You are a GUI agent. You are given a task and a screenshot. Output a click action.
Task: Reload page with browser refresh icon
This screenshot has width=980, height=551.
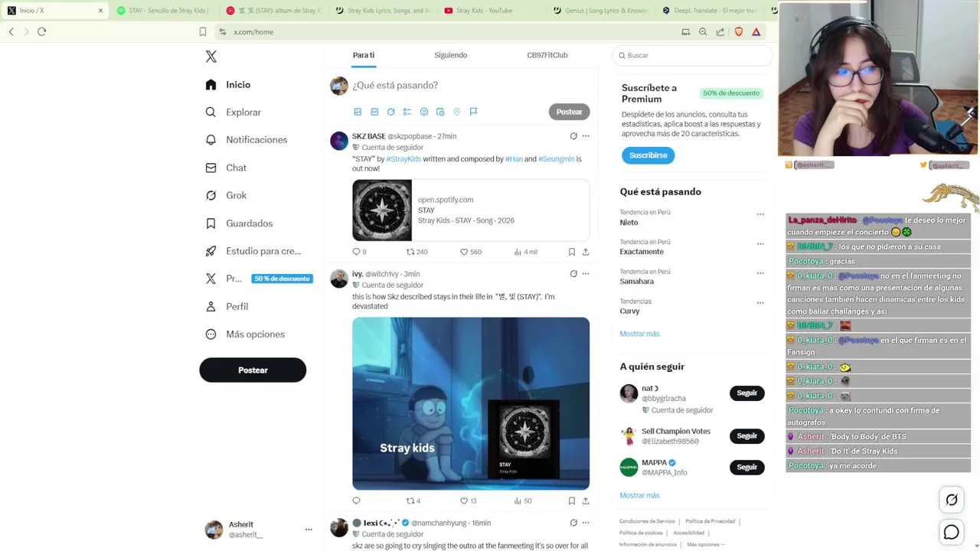42,31
